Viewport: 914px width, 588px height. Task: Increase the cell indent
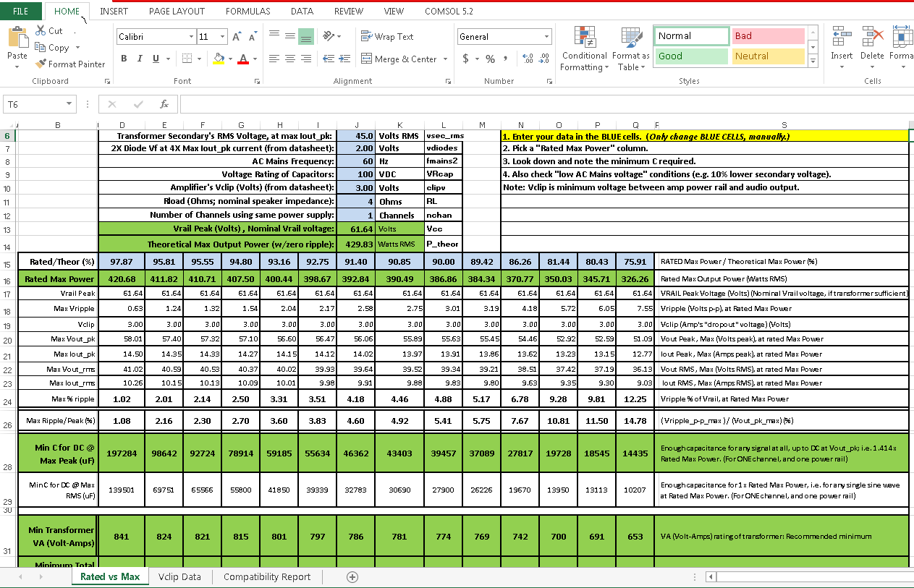click(344, 59)
